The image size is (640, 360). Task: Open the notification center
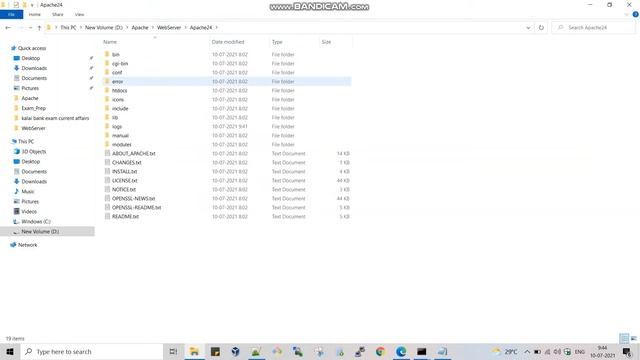coord(627,351)
